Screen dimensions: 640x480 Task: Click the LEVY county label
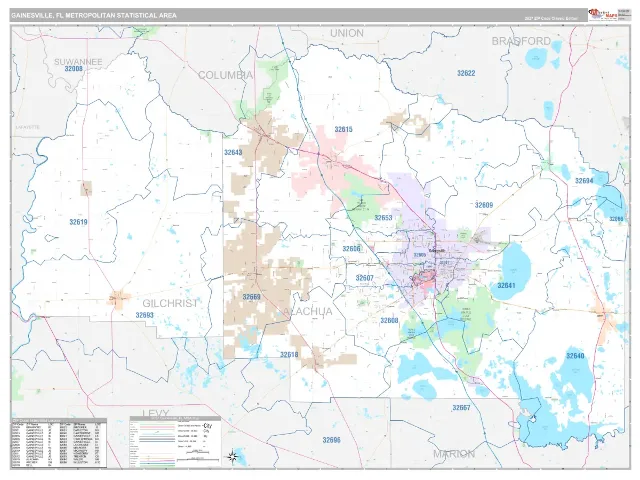click(x=156, y=413)
